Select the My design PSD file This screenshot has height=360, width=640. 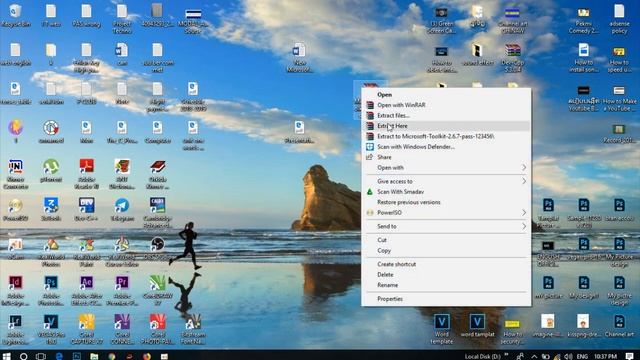[x=584, y=287]
